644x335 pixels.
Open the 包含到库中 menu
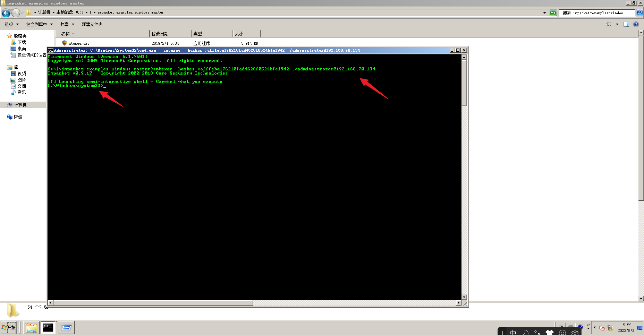pyautogui.click(x=36, y=24)
